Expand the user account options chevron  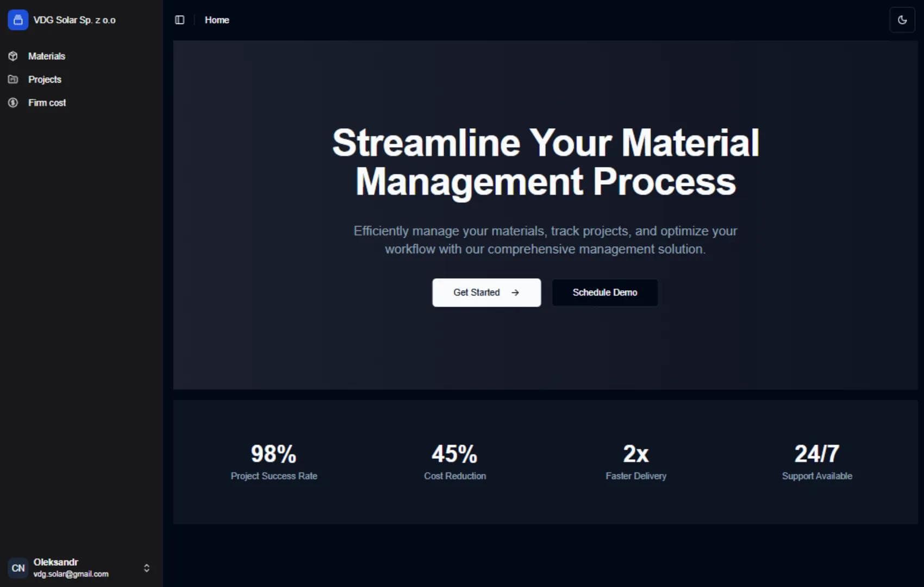tap(146, 567)
